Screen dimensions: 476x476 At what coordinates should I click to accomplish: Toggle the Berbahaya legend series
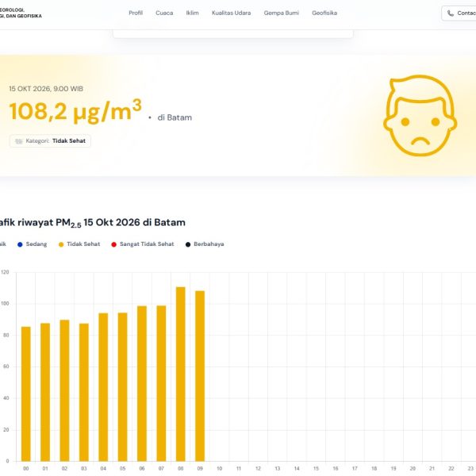click(205, 244)
